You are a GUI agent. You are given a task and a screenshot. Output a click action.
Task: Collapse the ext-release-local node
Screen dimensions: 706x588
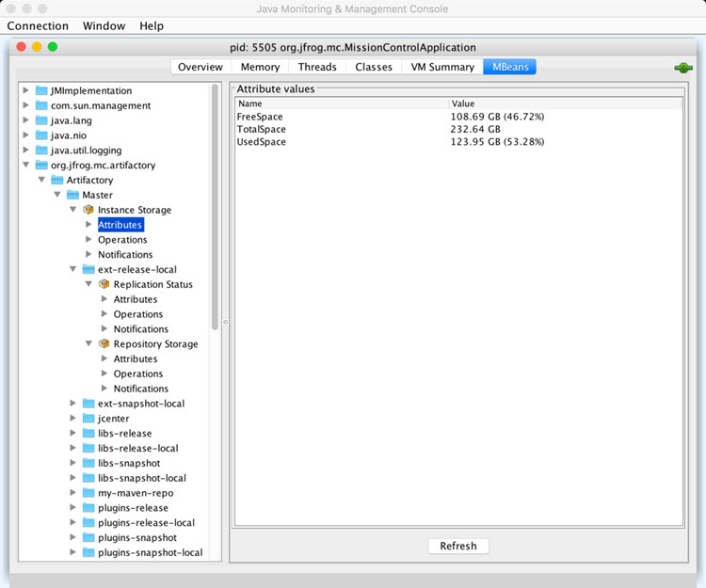coord(73,270)
